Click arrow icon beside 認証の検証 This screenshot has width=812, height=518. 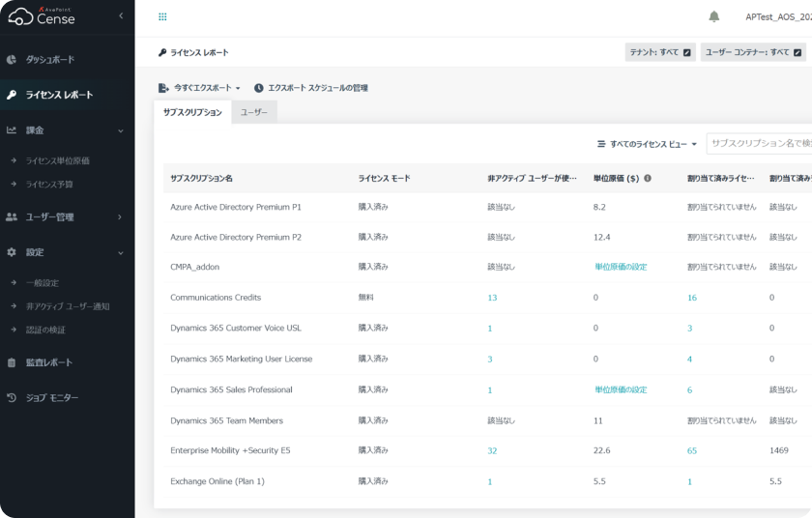tap(14, 330)
